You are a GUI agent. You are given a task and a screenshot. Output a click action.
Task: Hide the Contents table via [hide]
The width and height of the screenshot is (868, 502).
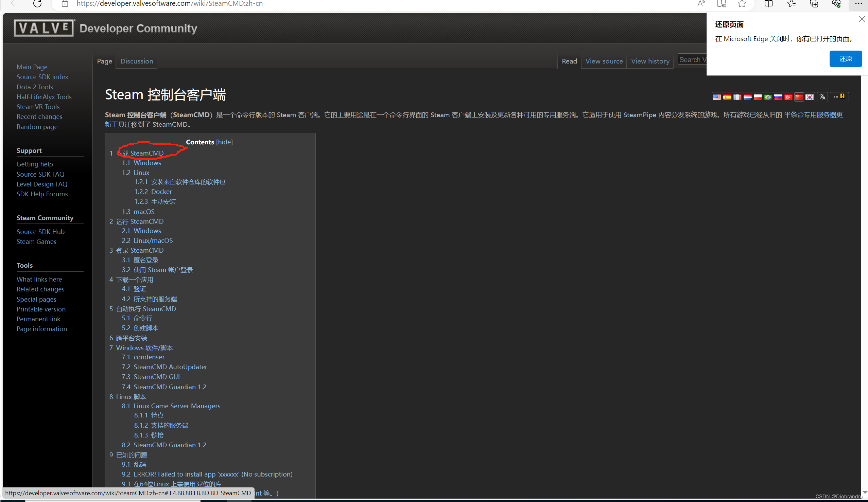pos(224,142)
